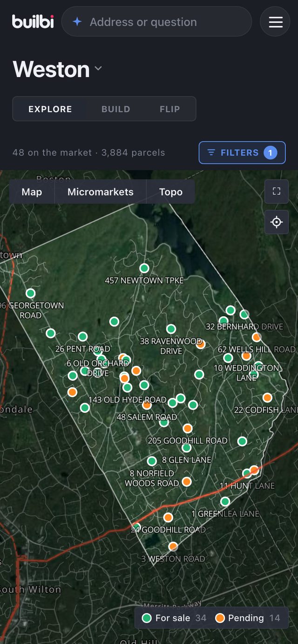Select the pending 3 Weston Road marker

coord(173,546)
